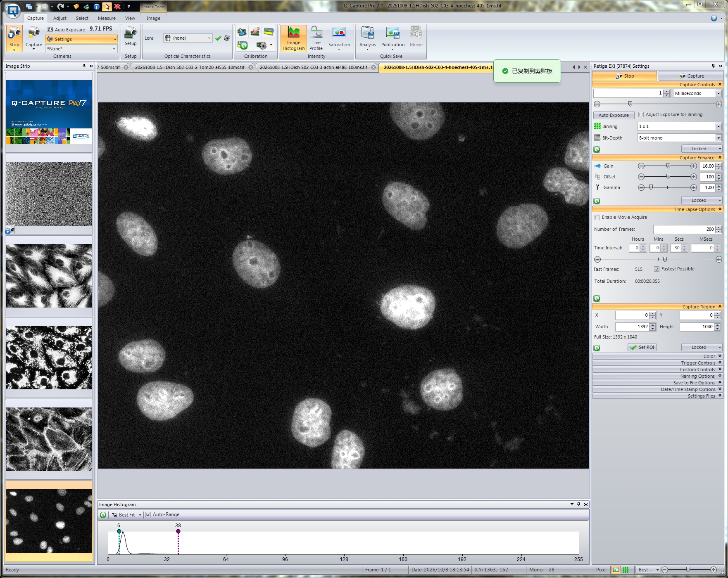Viewport: 728px width, 578px height.
Task: Switch to the Measure ribbon tab
Action: coord(107,18)
